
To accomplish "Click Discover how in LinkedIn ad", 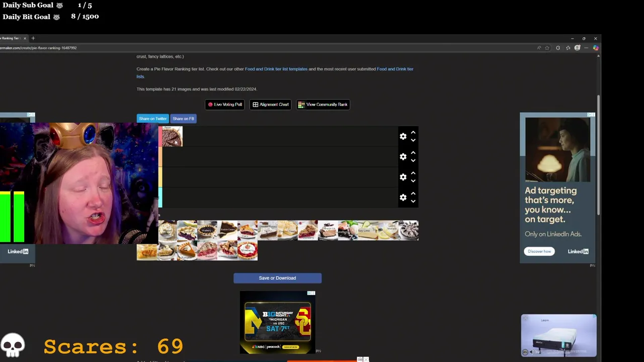I will click(539, 251).
